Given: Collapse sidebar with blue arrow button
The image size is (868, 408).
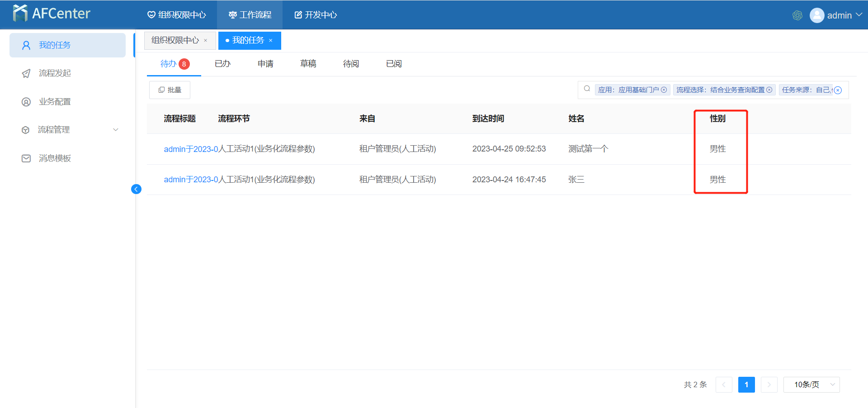Looking at the screenshot, I should tap(136, 189).
